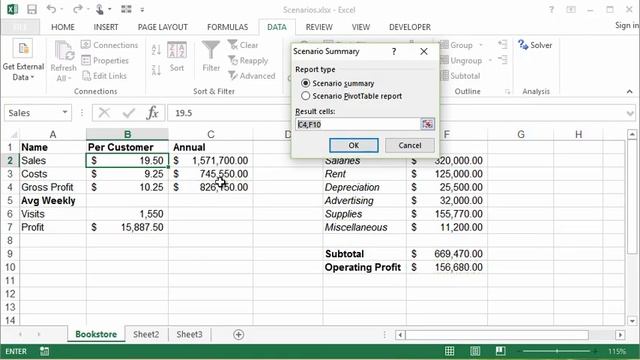Switch to Sheet2 tab

(146, 334)
